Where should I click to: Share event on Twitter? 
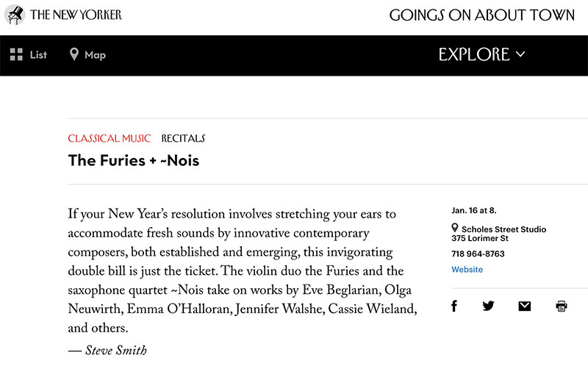488,306
